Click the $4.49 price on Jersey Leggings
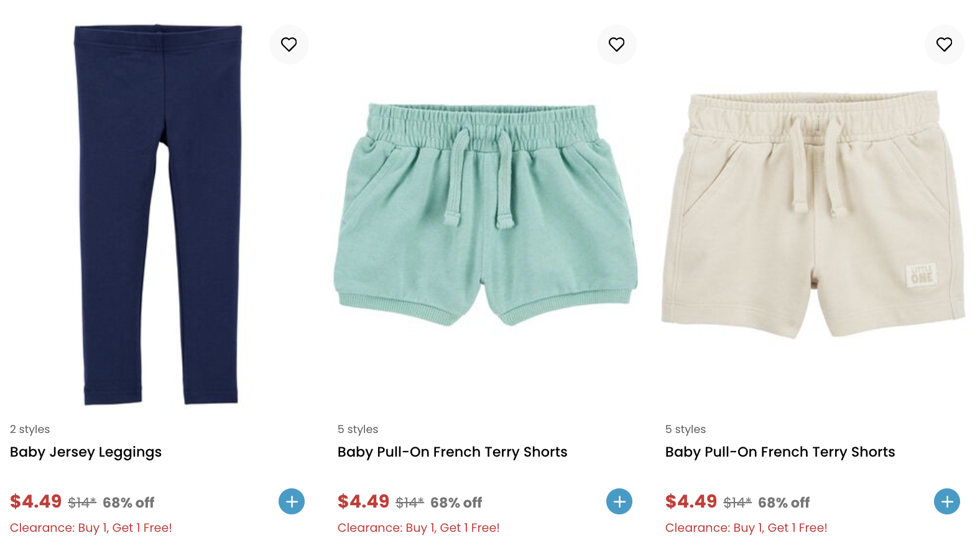 pos(36,501)
